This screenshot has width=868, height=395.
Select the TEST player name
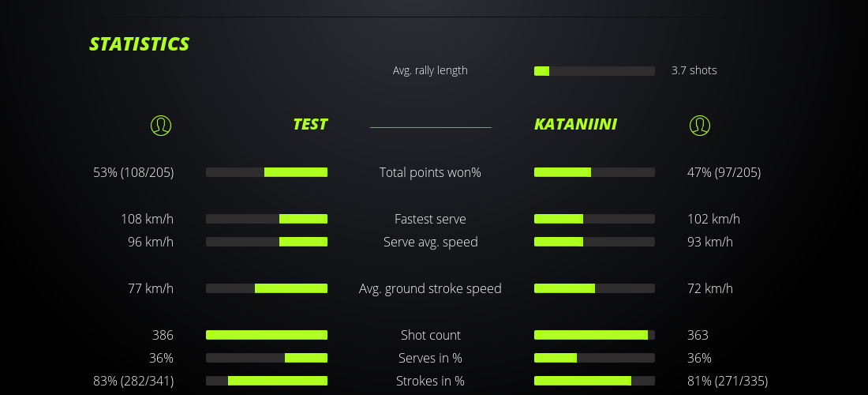point(310,124)
